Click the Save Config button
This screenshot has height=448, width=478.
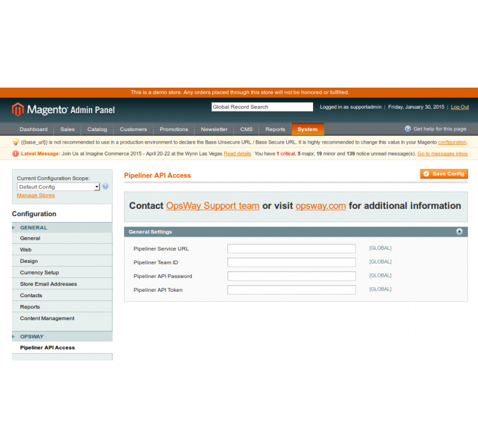click(444, 174)
